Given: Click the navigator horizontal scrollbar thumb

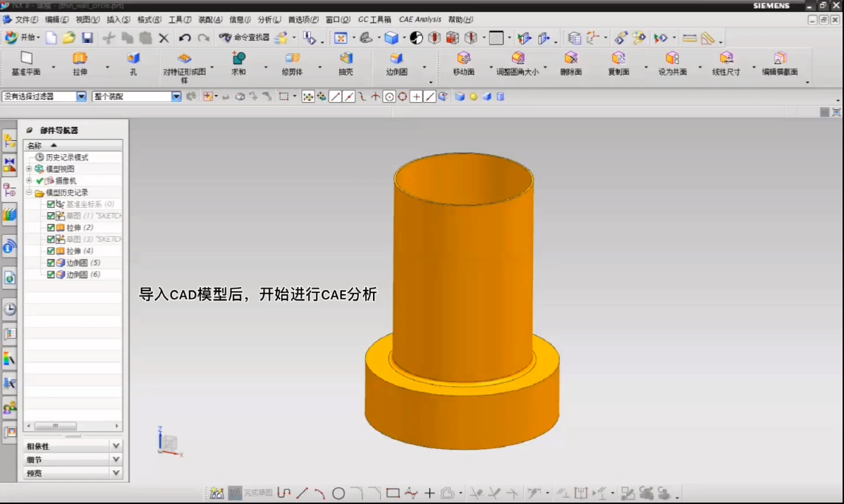Looking at the screenshot, I should click(x=56, y=426).
